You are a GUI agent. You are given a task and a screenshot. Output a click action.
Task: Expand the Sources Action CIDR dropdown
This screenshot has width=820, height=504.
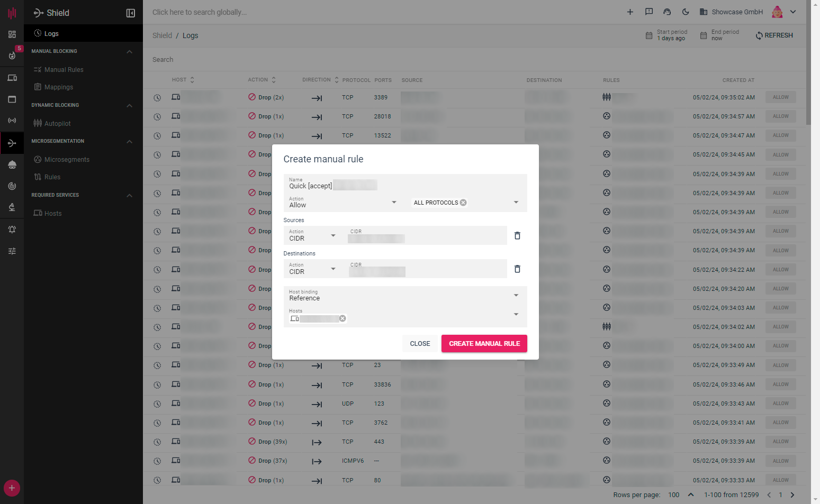pyautogui.click(x=312, y=236)
